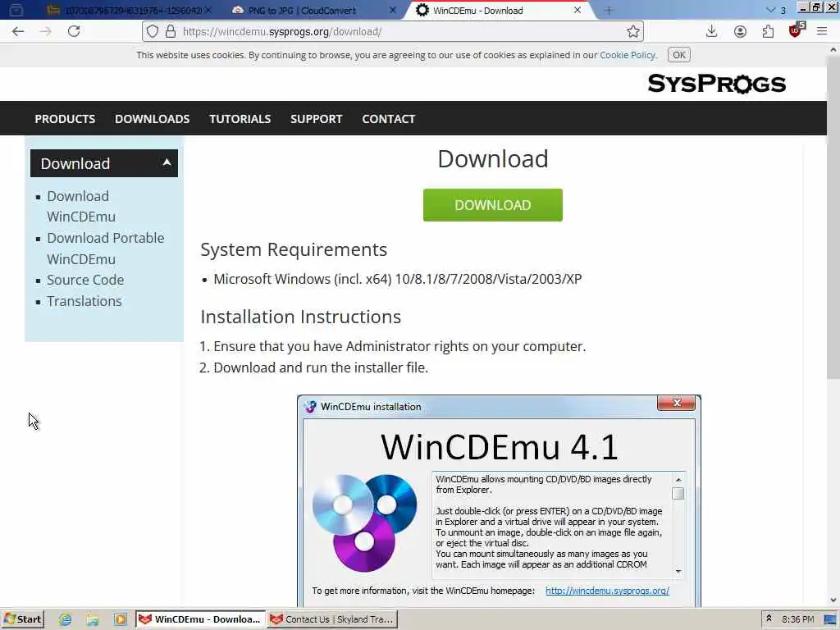The height and width of the screenshot is (630, 840).
Task: Open the extensions puzzle icon
Action: pyautogui.click(x=768, y=32)
